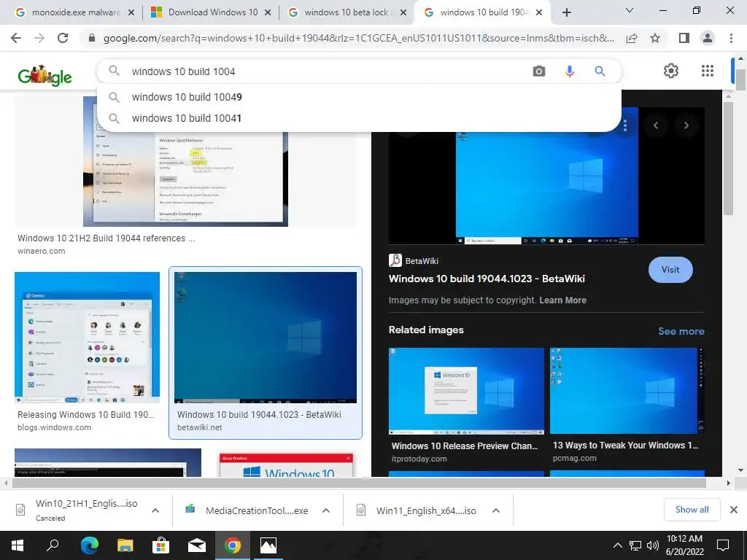Open a new browser tab
The width and height of the screenshot is (747, 560).
[x=566, y=12]
